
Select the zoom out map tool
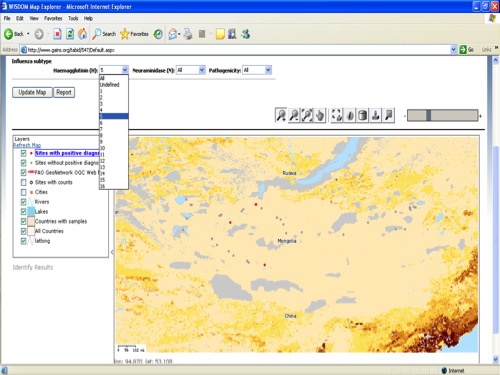(x=294, y=116)
